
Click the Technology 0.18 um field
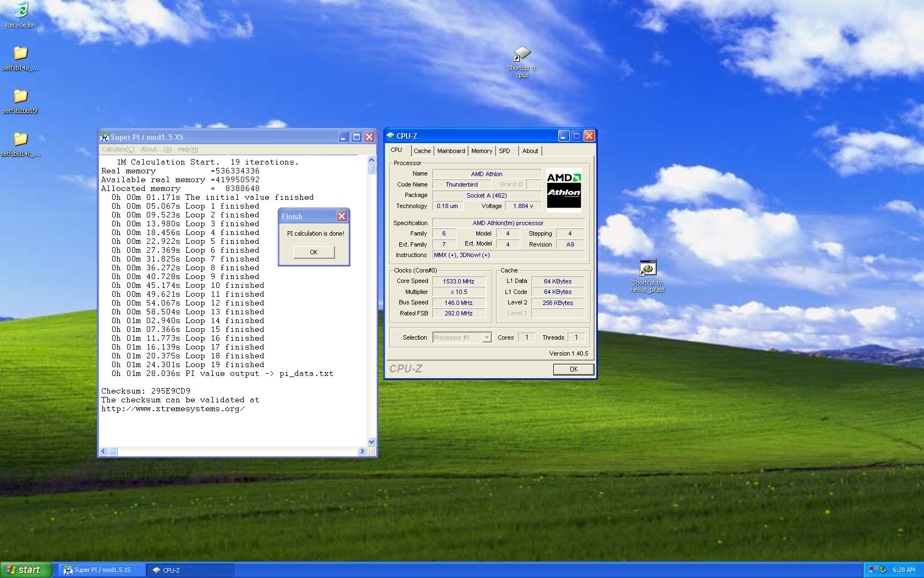coord(447,206)
